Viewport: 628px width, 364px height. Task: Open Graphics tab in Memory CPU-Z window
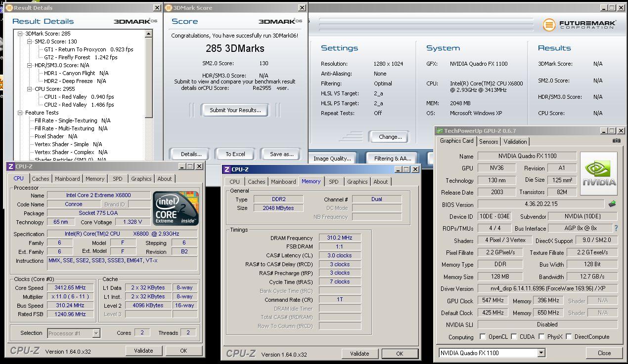pos(358,182)
